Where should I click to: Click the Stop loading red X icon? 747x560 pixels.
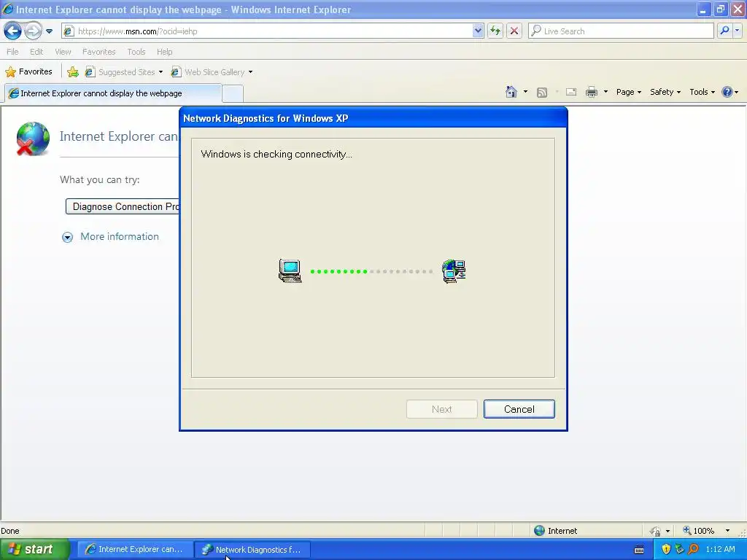[x=514, y=31]
